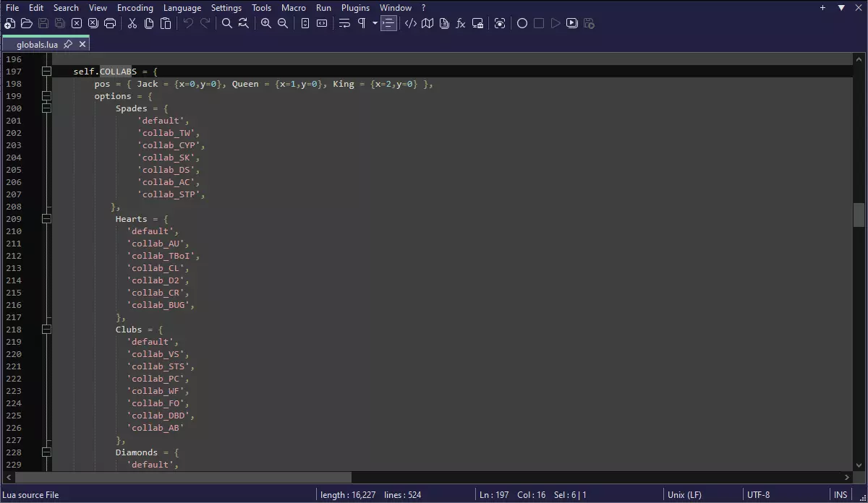Paste clipboard using Paste icon
This screenshot has height=503, width=868.
tap(166, 23)
